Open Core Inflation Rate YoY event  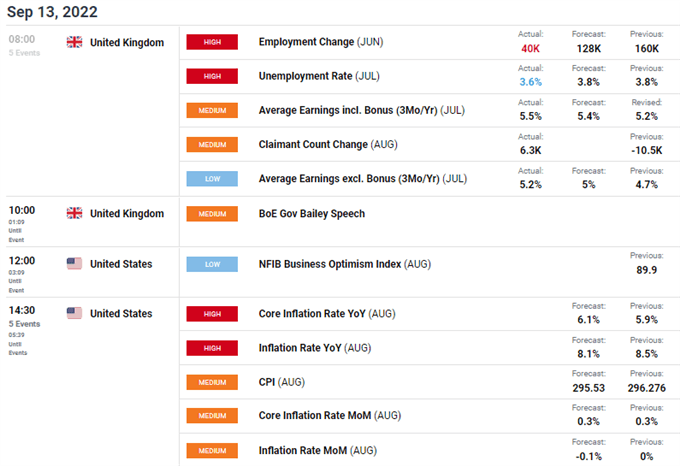[x=327, y=314]
